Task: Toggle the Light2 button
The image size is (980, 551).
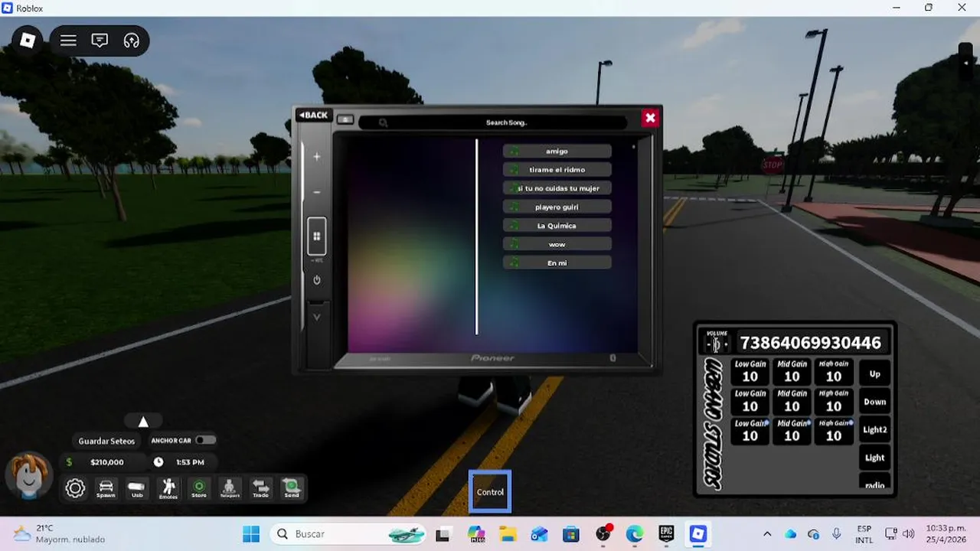Action: tap(875, 430)
